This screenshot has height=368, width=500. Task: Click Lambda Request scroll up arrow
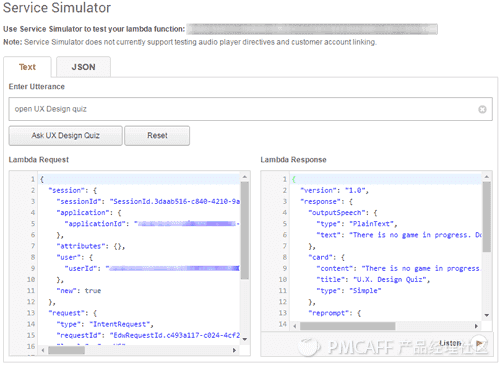(x=245, y=177)
